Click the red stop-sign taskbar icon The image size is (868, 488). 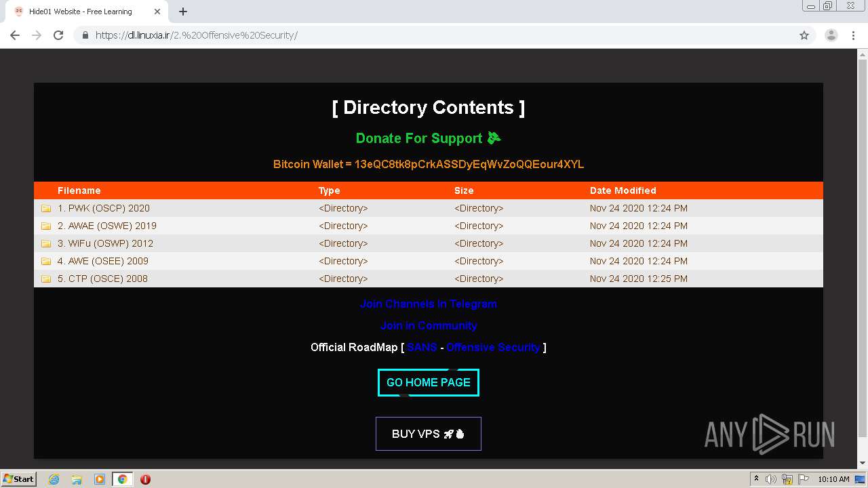[145, 479]
